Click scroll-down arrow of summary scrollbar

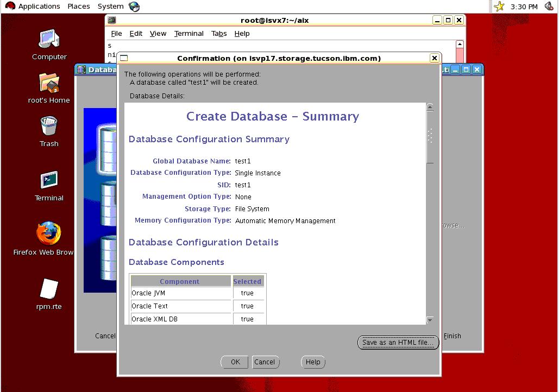point(430,320)
